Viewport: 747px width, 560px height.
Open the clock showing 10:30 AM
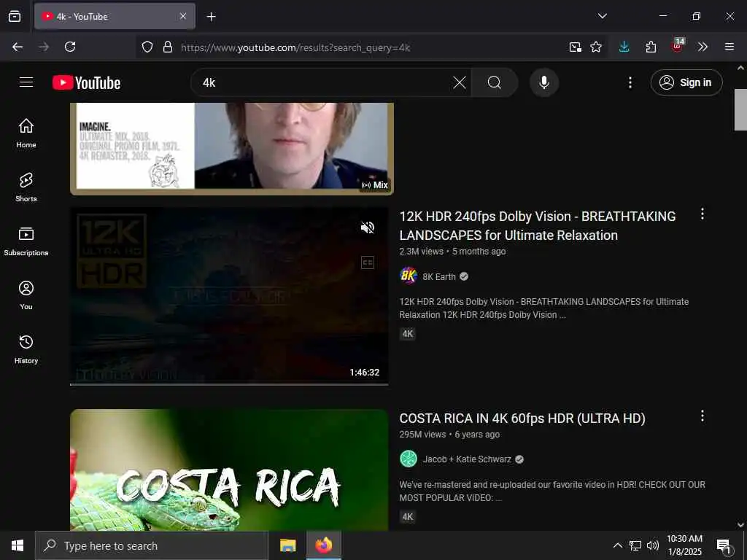[x=684, y=545]
